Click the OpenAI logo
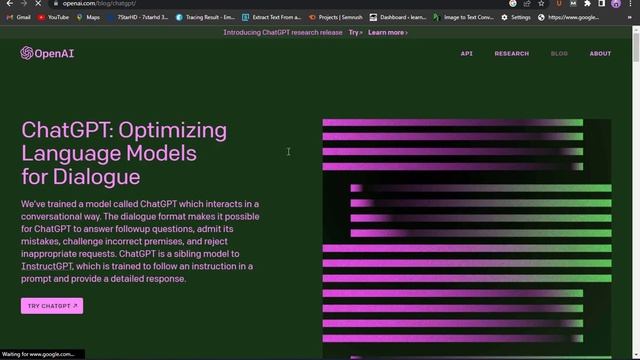The width and height of the screenshot is (640, 360). (x=47, y=53)
